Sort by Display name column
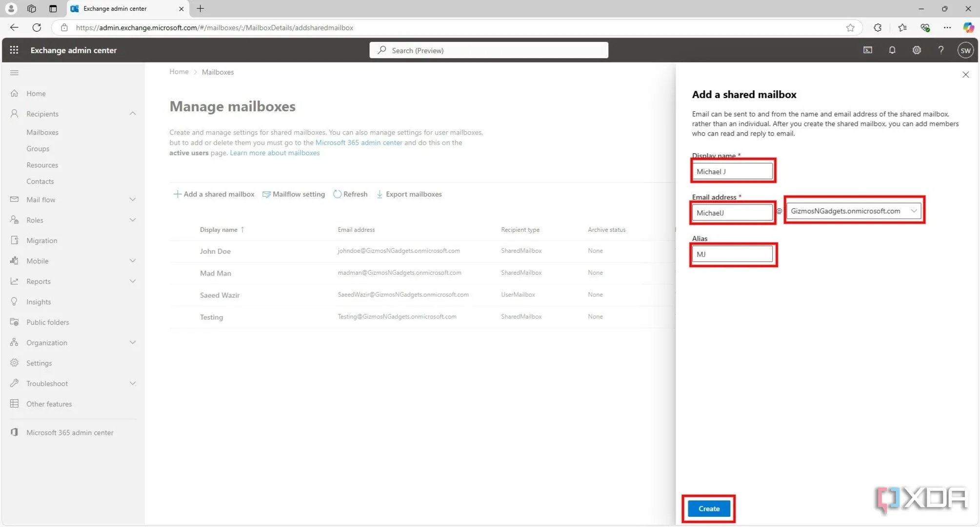The image size is (980, 527). (222, 230)
